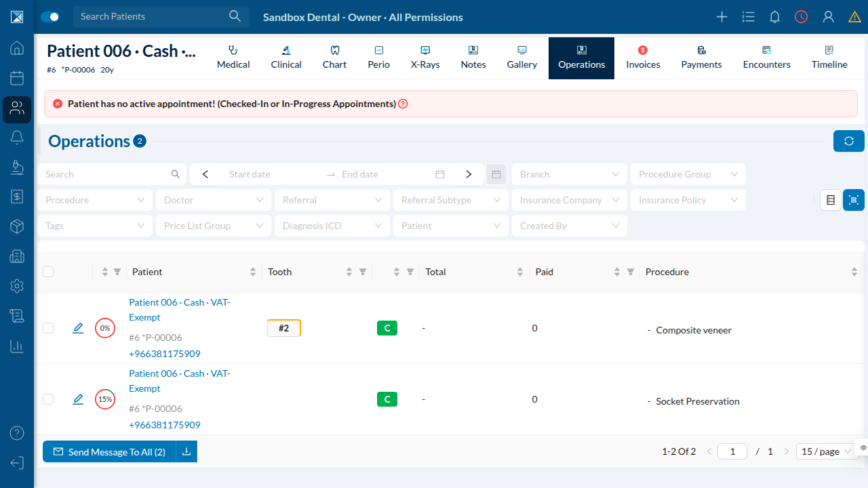The height and width of the screenshot is (488, 868).
Task: Expand the Procedure Group dropdown
Action: pyautogui.click(x=688, y=174)
